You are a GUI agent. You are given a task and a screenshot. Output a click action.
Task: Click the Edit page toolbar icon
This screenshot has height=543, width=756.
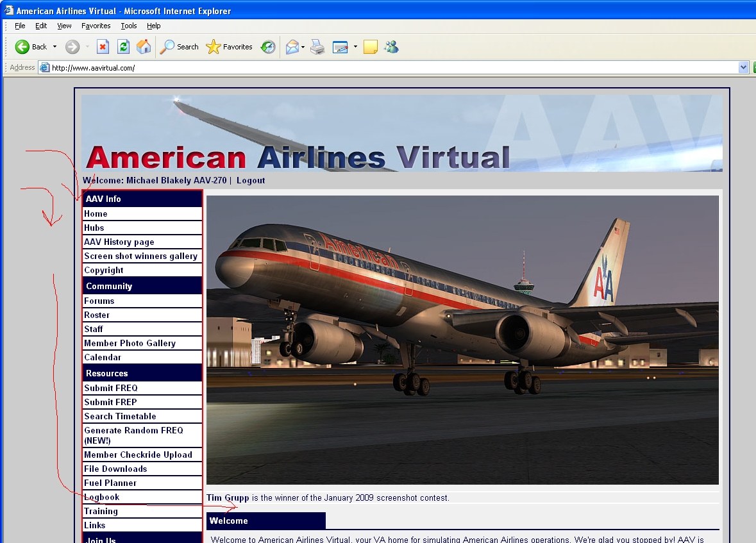(340, 47)
